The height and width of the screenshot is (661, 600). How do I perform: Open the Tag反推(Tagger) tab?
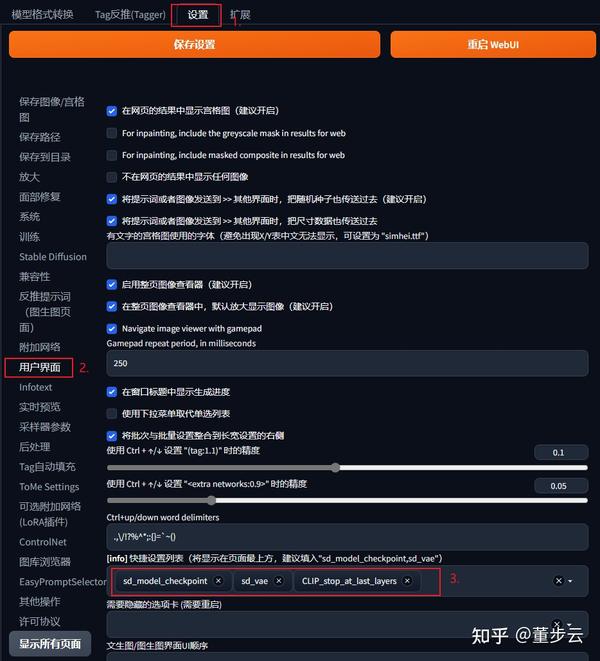(130, 15)
